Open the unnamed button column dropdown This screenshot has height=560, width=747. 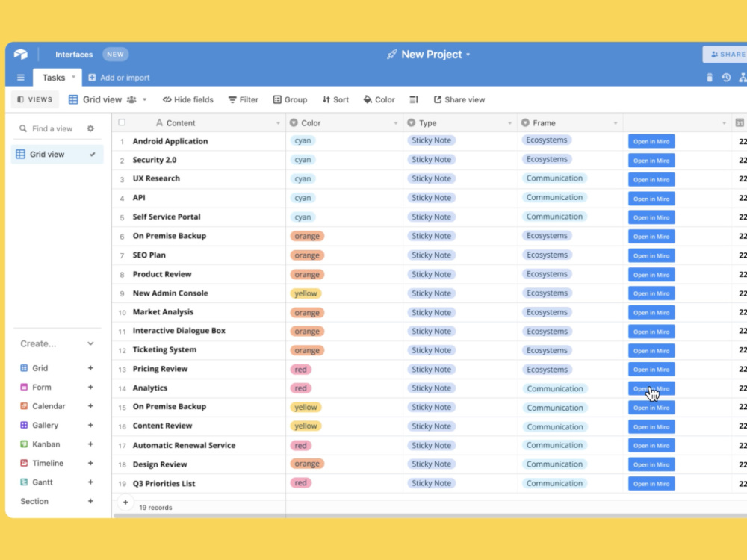pos(724,123)
